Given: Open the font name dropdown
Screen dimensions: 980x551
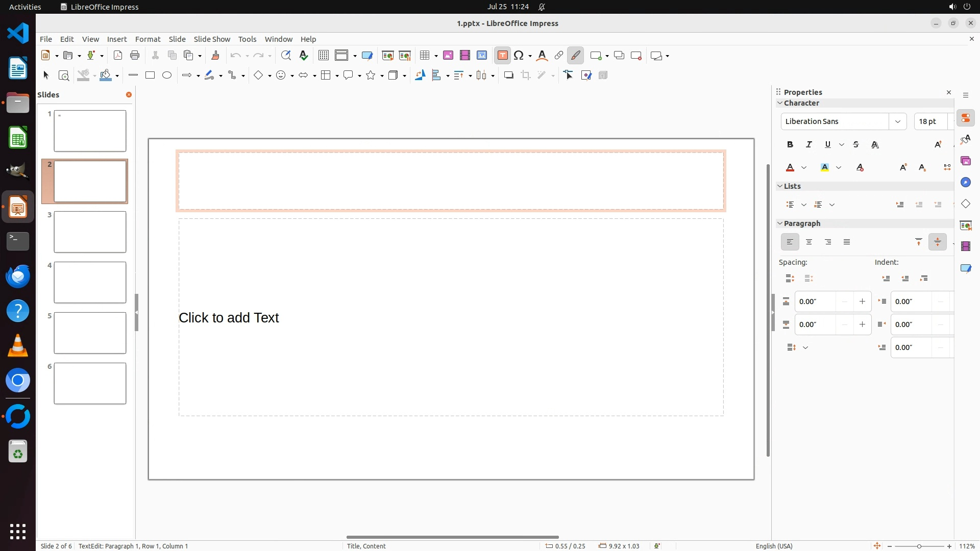Looking at the screenshot, I should (x=898, y=121).
